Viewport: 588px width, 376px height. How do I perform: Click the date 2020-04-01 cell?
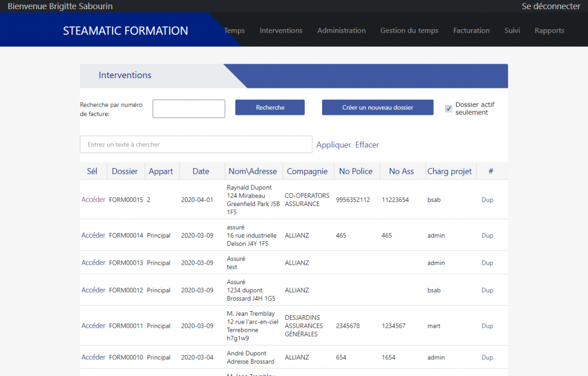coord(198,200)
